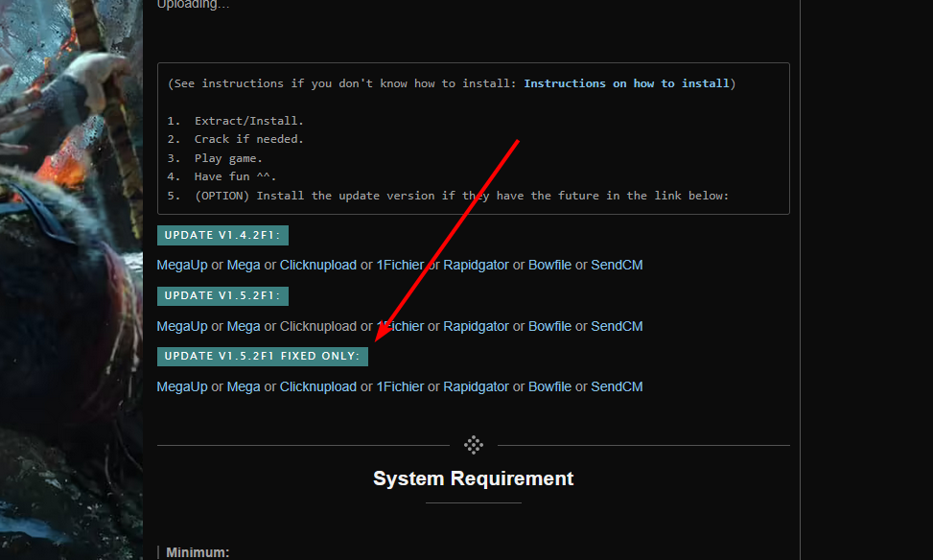The height and width of the screenshot is (560, 933).
Task: Click the System Requirement heading
Action: coord(473,478)
